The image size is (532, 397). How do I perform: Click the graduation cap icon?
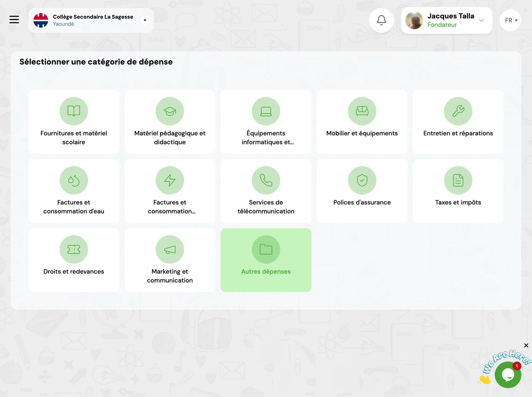coord(170,111)
